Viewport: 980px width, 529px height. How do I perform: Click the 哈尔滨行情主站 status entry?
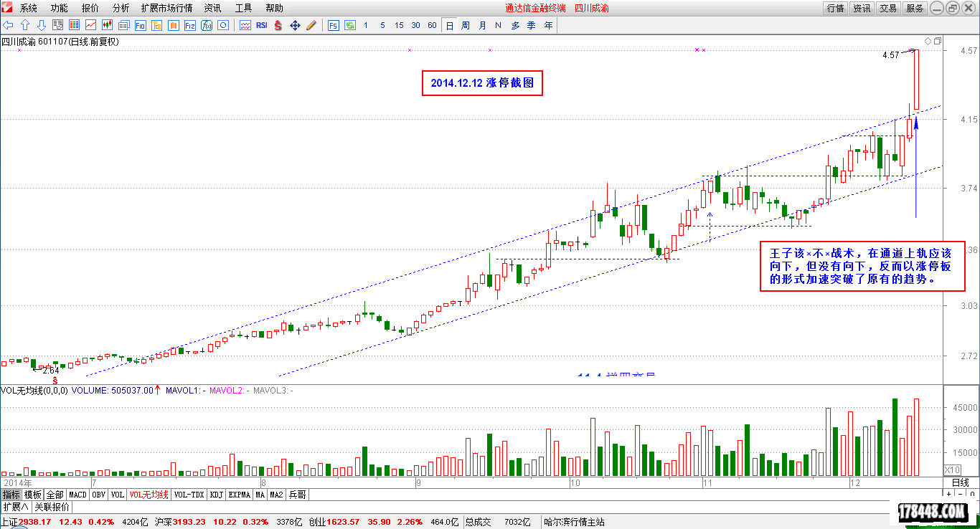574,522
